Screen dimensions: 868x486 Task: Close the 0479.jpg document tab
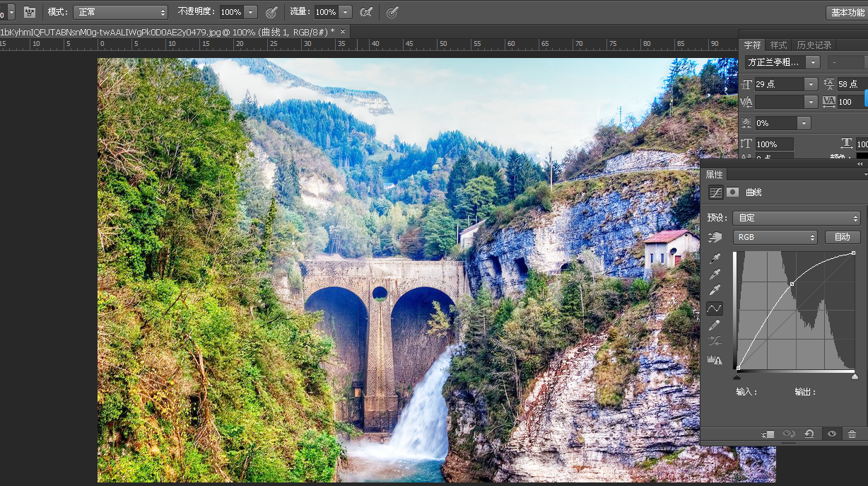pyautogui.click(x=343, y=32)
